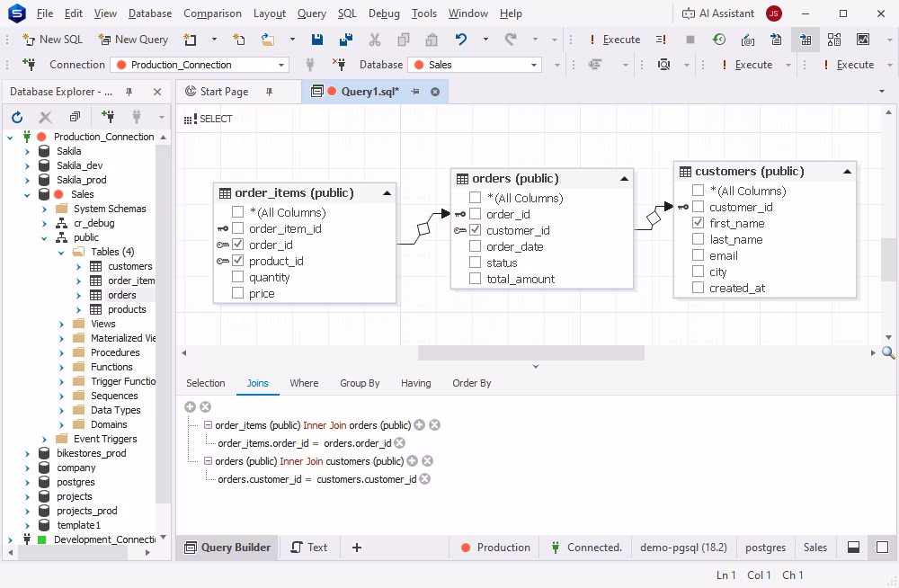This screenshot has height=588, width=899.
Task: Click Query Builder view button
Action: [227, 548]
